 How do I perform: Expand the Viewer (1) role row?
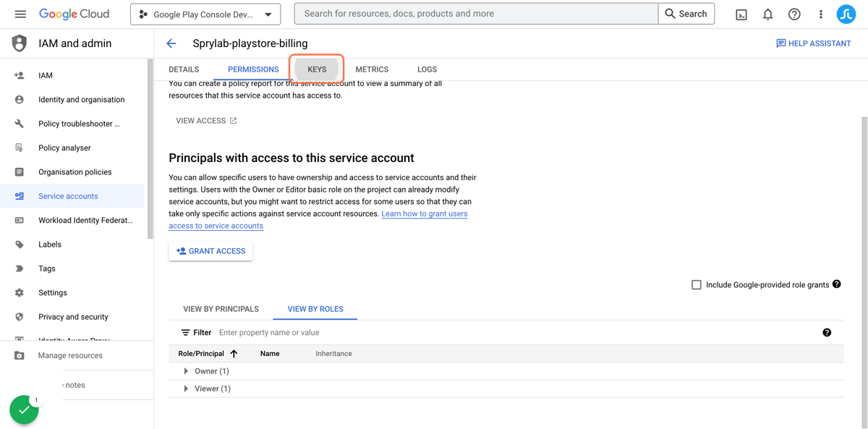coord(186,388)
